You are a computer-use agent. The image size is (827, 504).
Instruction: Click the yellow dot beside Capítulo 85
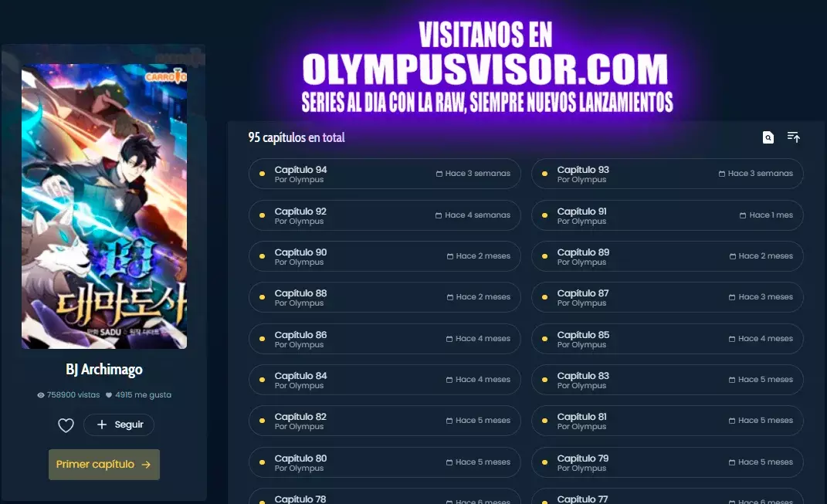point(545,339)
